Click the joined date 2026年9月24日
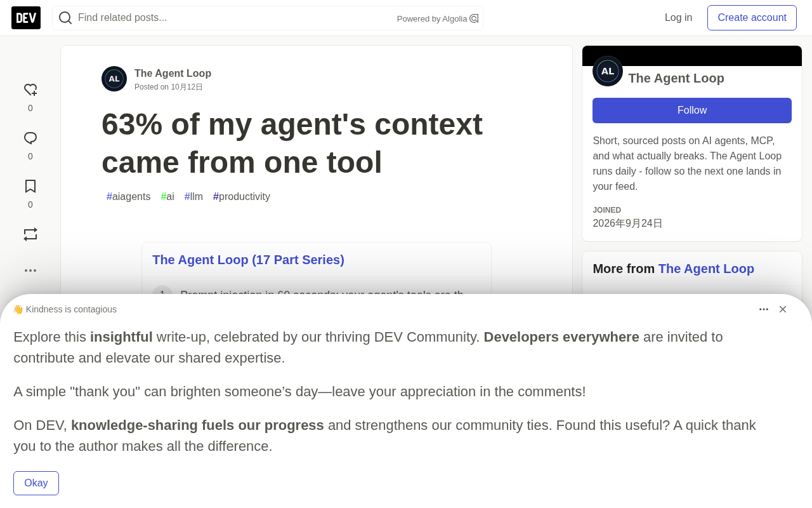This screenshot has width=812, height=508. [x=627, y=224]
